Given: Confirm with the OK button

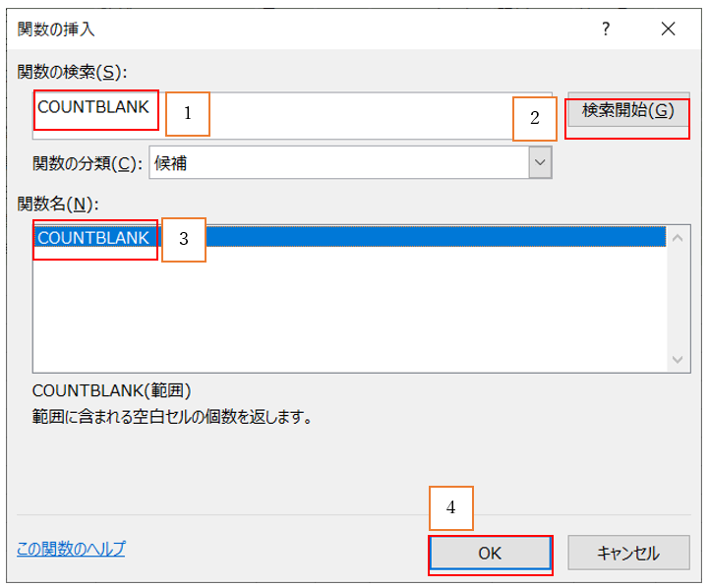Looking at the screenshot, I should click(490, 554).
